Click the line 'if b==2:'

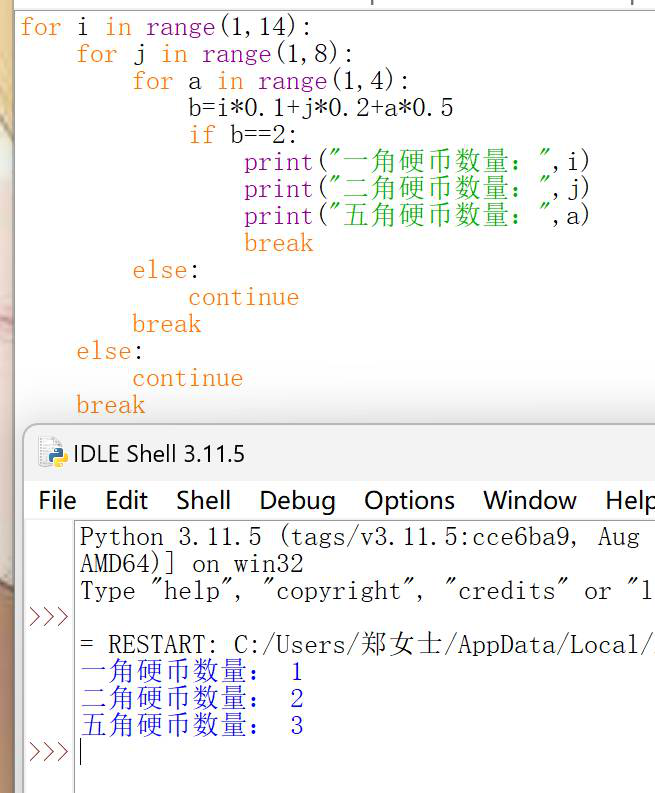[243, 135]
